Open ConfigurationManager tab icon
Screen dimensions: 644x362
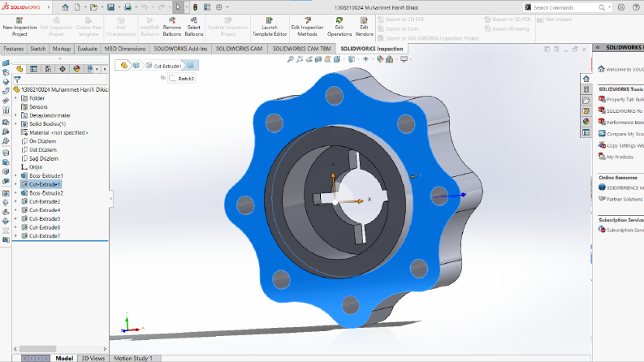click(48, 69)
